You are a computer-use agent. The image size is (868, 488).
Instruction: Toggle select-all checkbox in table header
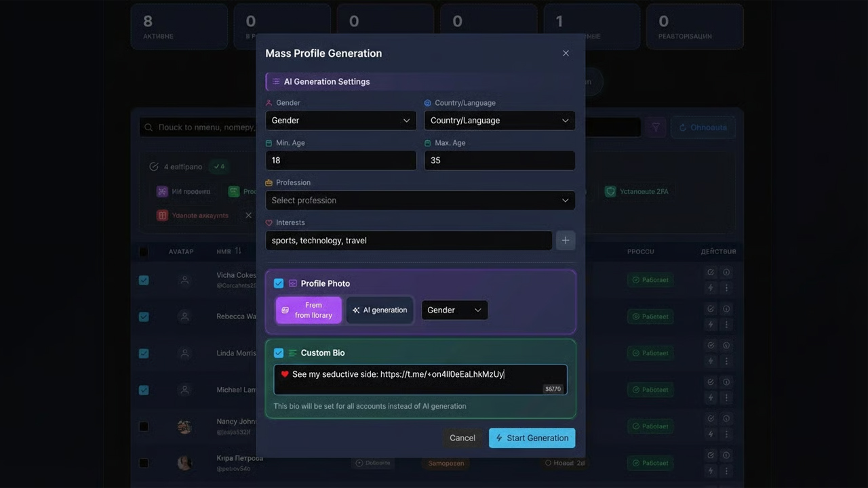click(x=144, y=251)
